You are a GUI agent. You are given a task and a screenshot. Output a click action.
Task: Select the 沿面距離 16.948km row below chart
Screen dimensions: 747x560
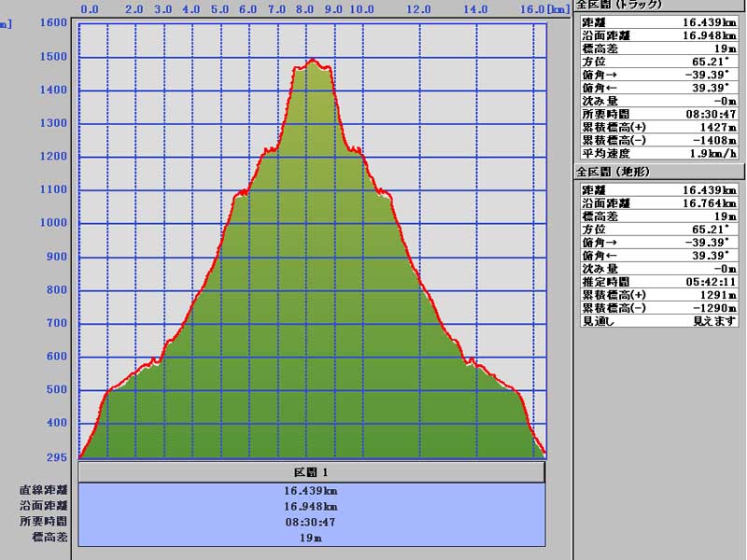click(x=311, y=506)
